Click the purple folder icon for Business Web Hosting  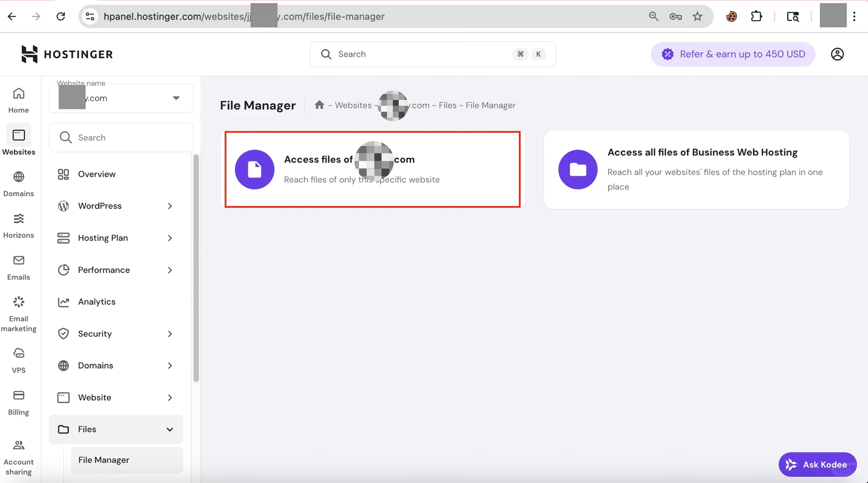coord(578,170)
